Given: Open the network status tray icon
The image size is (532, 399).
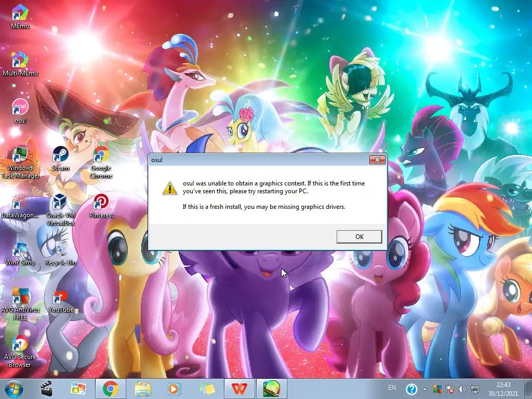Looking at the screenshot, I should click(x=475, y=389).
